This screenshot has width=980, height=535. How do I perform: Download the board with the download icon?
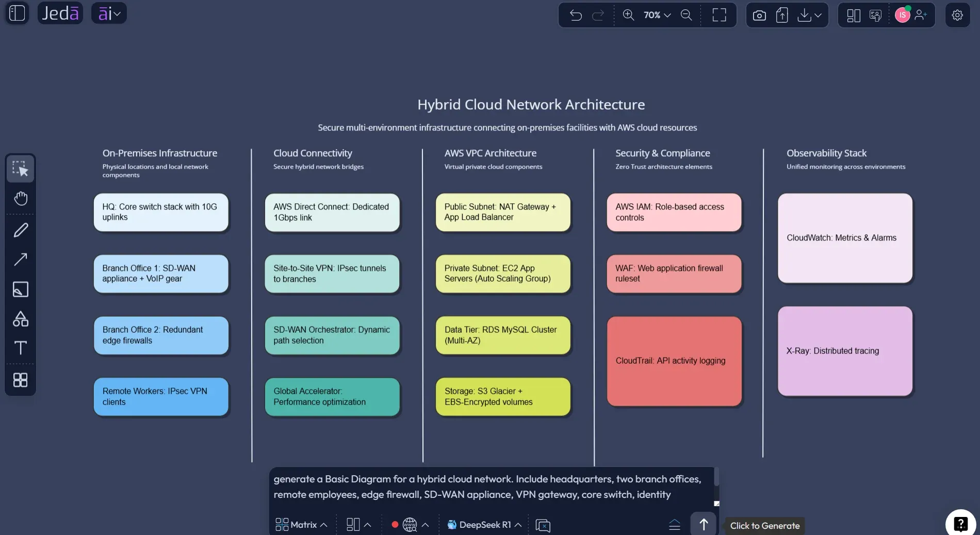click(x=804, y=15)
